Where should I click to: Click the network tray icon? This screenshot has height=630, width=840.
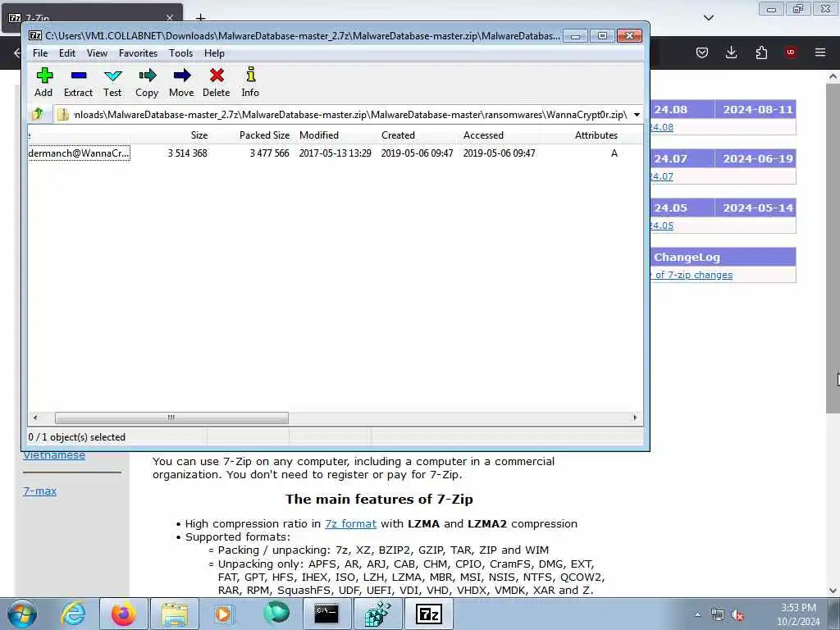pos(717,615)
